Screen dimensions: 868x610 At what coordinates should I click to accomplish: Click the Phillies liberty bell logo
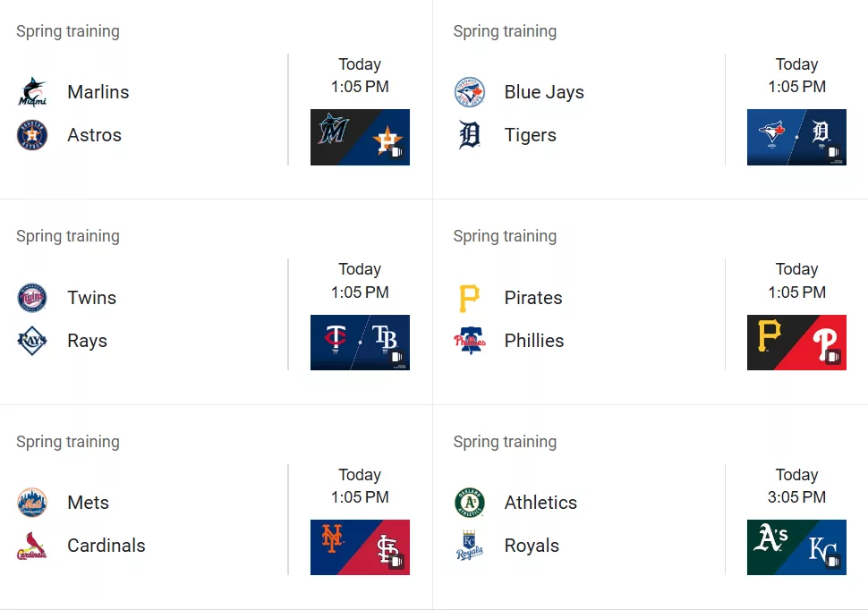pos(470,341)
